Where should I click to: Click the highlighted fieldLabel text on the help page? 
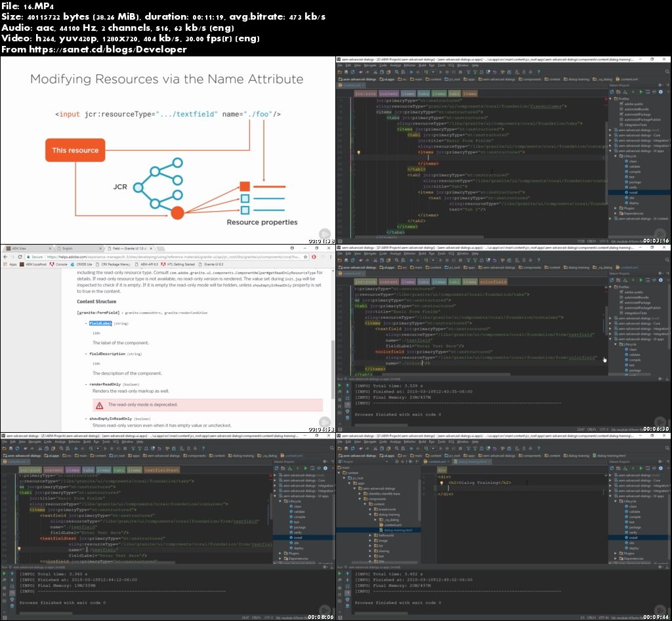100,323
